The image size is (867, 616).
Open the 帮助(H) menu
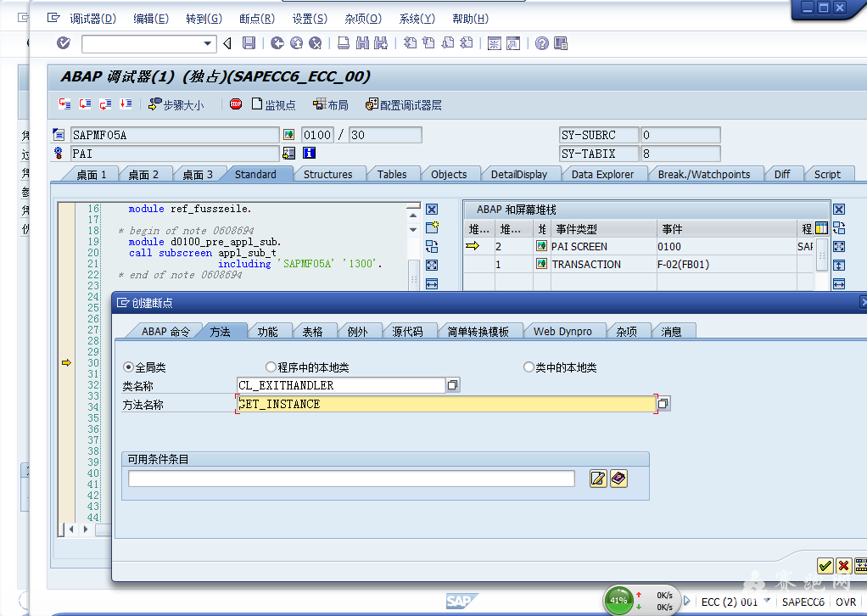coord(470,19)
